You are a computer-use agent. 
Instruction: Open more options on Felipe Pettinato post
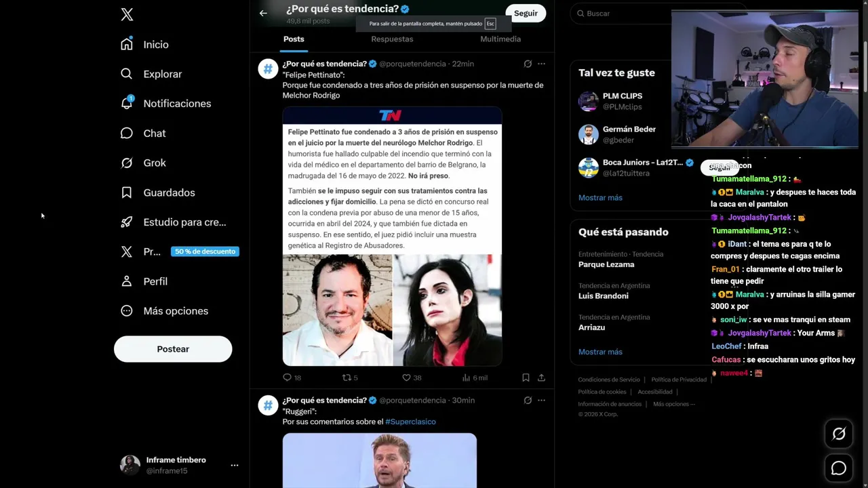tap(541, 64)
